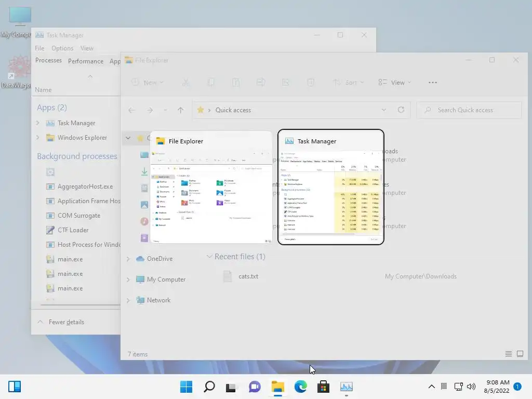Select AggregatorHost.exe process row

pos(79,187)
